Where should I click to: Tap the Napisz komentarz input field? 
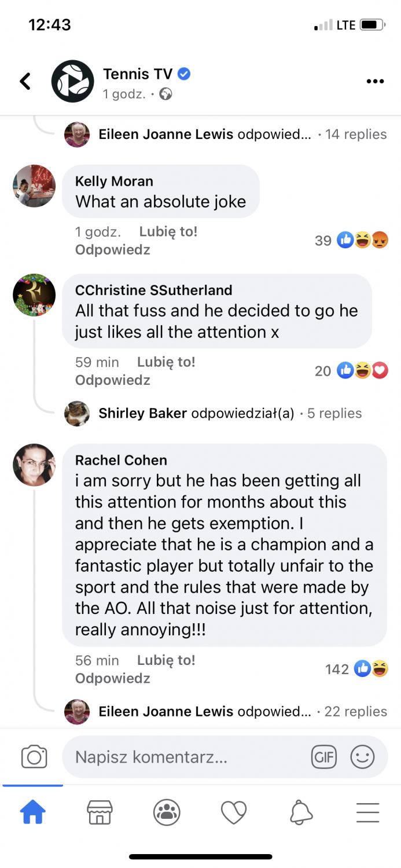pos(185,757)
